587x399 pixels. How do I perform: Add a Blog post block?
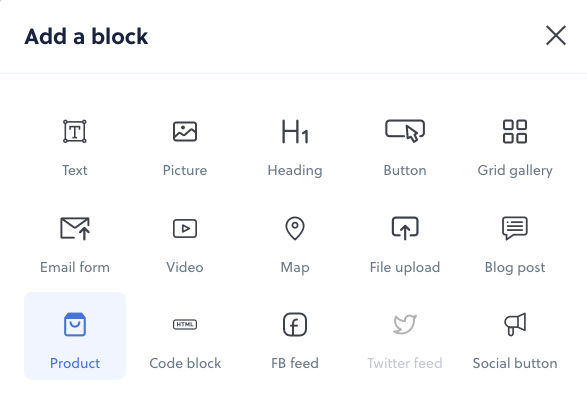pos(515,228)
